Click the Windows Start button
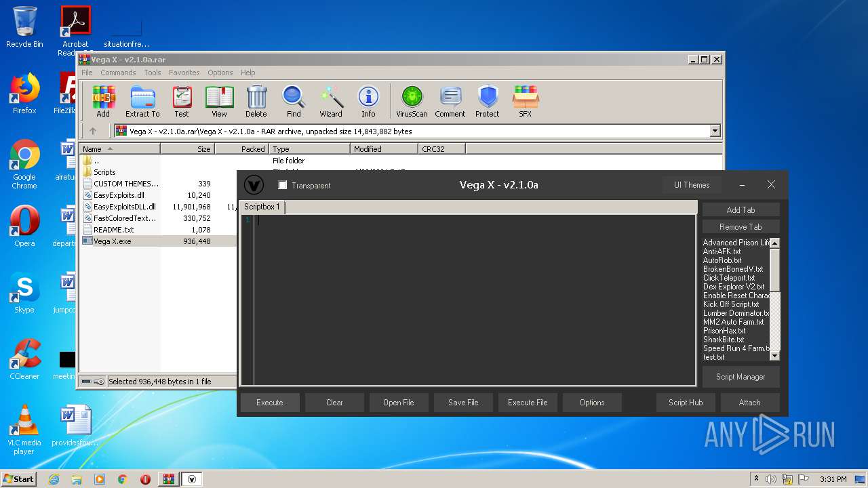The image size is (868, 488). [19, 479]
